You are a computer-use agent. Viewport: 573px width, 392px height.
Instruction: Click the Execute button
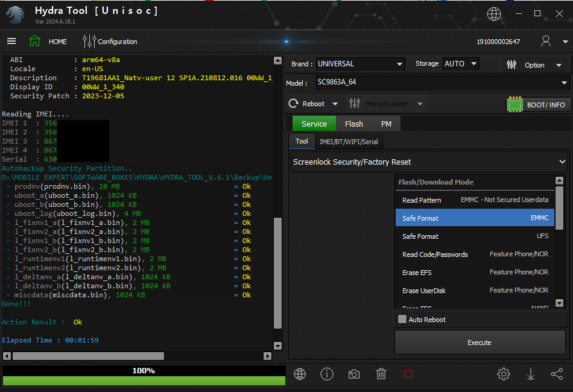(x=480, y=343)
